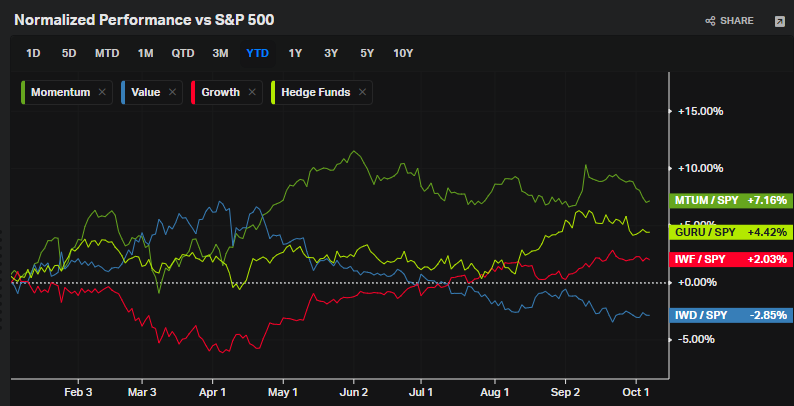Click the Sep 2 date label
The image size is (794, 406).
point(566,392)
